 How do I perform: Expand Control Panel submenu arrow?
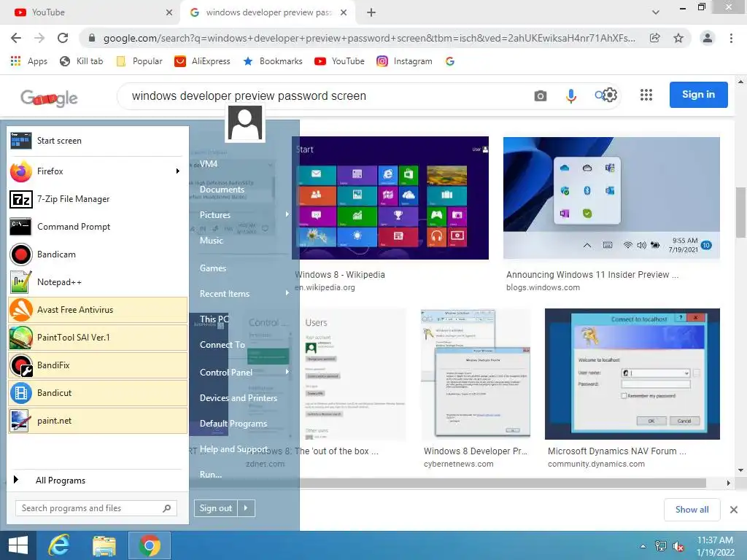coord(287,371)
